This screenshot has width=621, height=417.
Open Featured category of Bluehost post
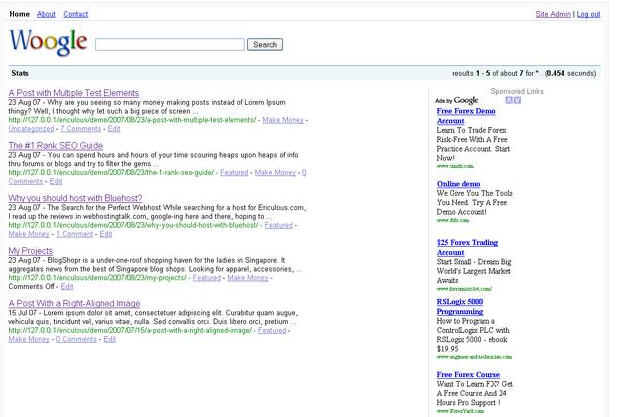pos(278,225)
